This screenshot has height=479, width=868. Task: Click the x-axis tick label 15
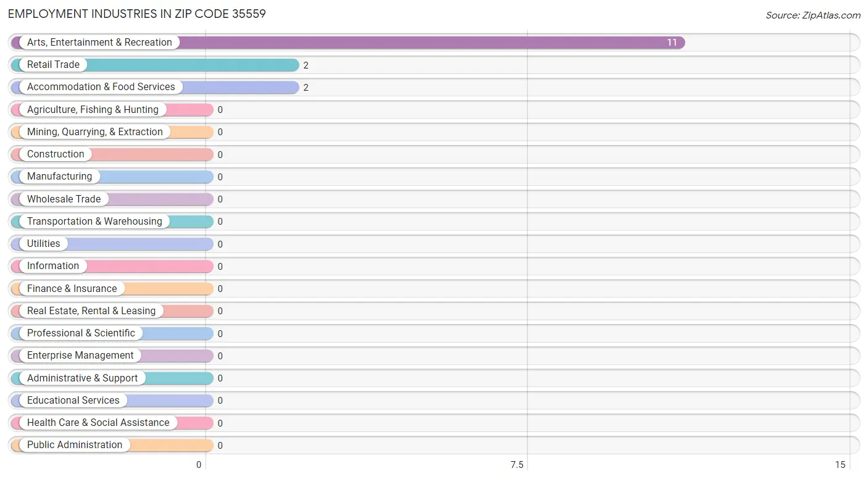pos(840,465)
